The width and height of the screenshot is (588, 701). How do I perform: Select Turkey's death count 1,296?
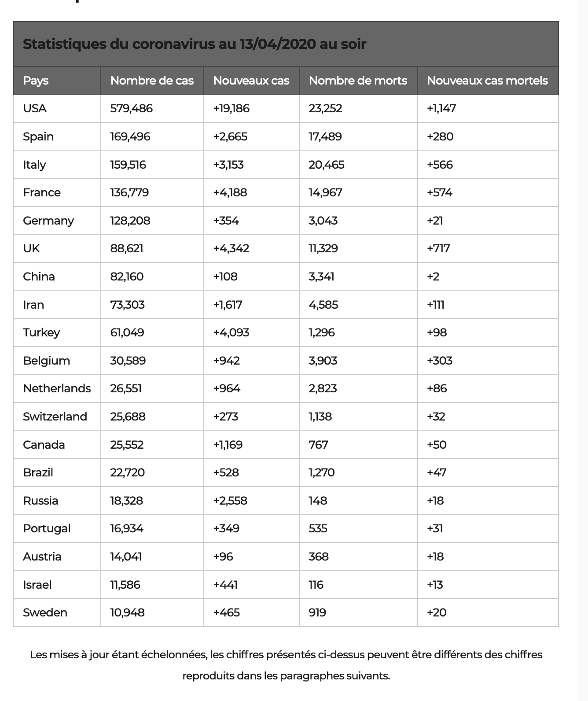coord(322,332)
